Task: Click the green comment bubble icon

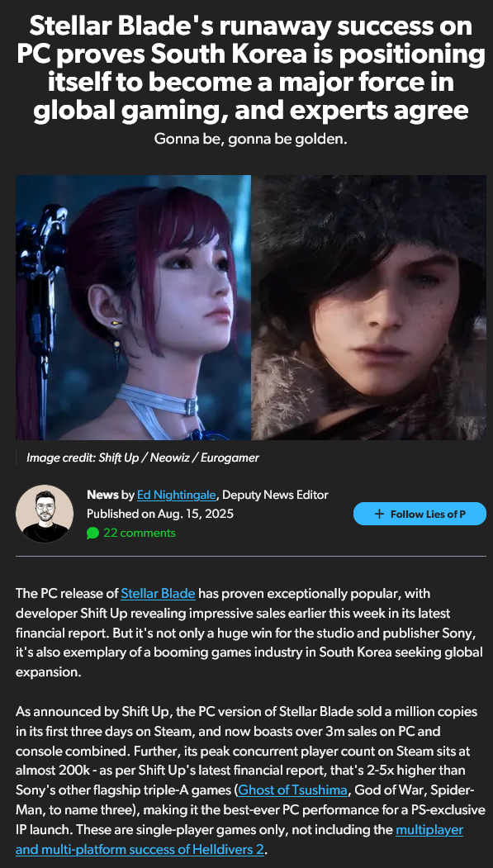Action: 93,533
